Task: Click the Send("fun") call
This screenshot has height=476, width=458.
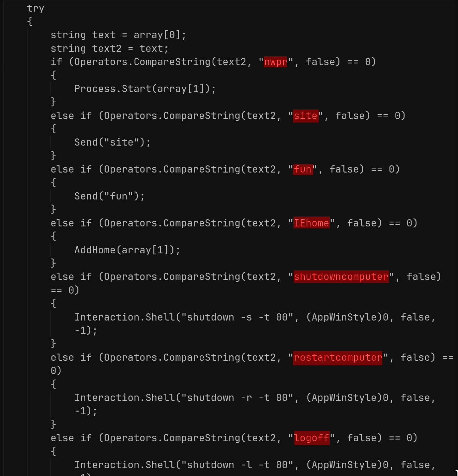Action: point(109,196)
